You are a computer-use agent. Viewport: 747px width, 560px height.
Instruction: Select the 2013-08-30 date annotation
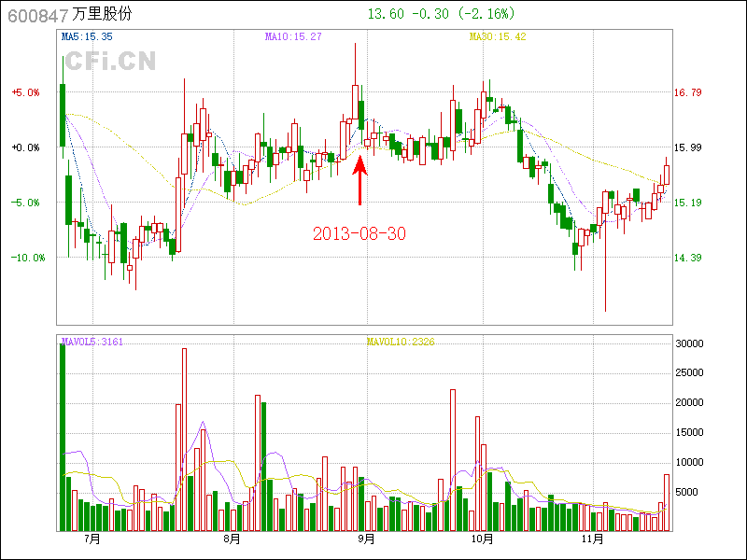coord(359,233)
